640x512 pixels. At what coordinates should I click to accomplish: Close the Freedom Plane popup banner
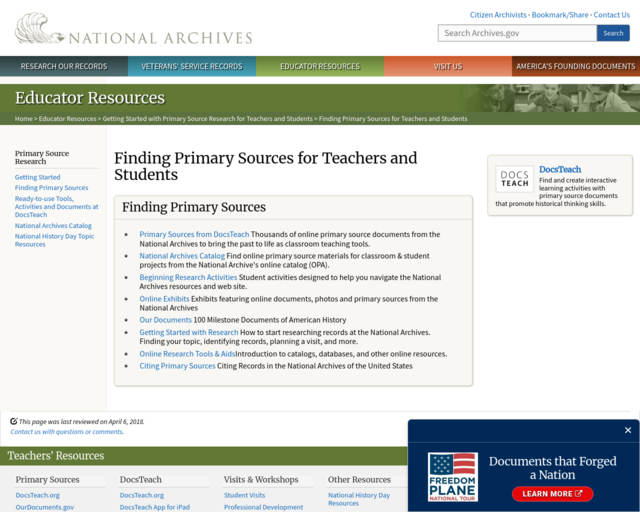(628, 430)
